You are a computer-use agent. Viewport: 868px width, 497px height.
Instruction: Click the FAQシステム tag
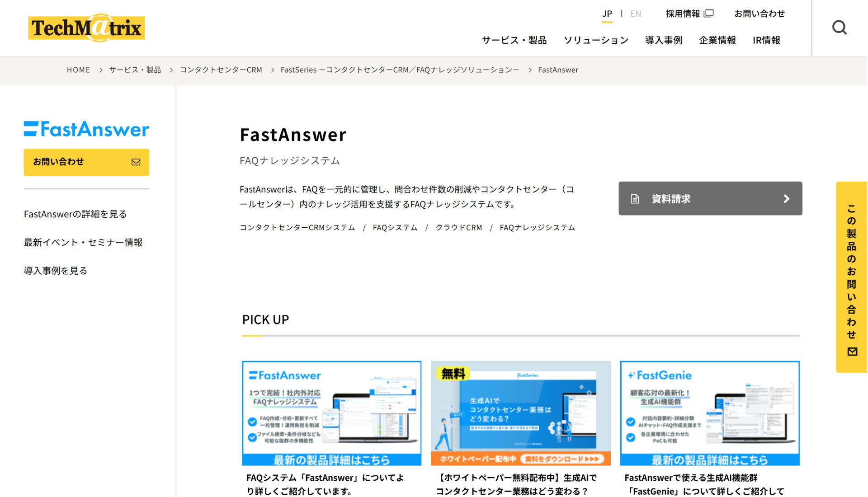click(395, 228)
